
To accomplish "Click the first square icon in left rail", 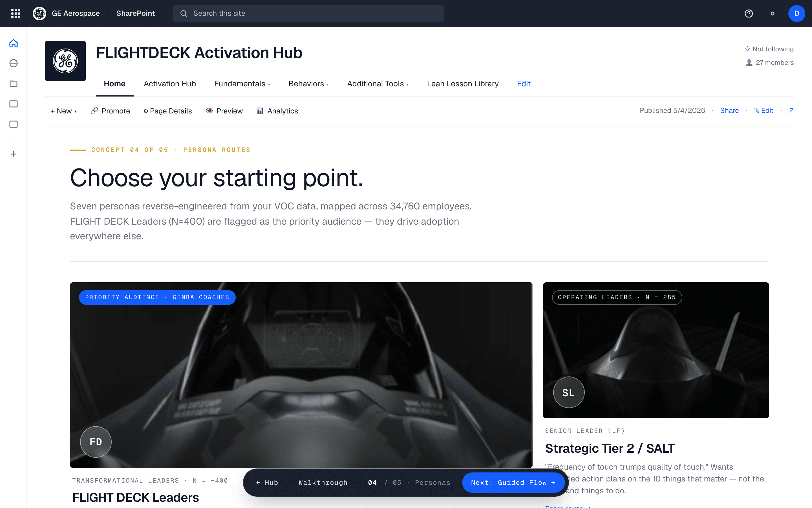I will point(14,104).
